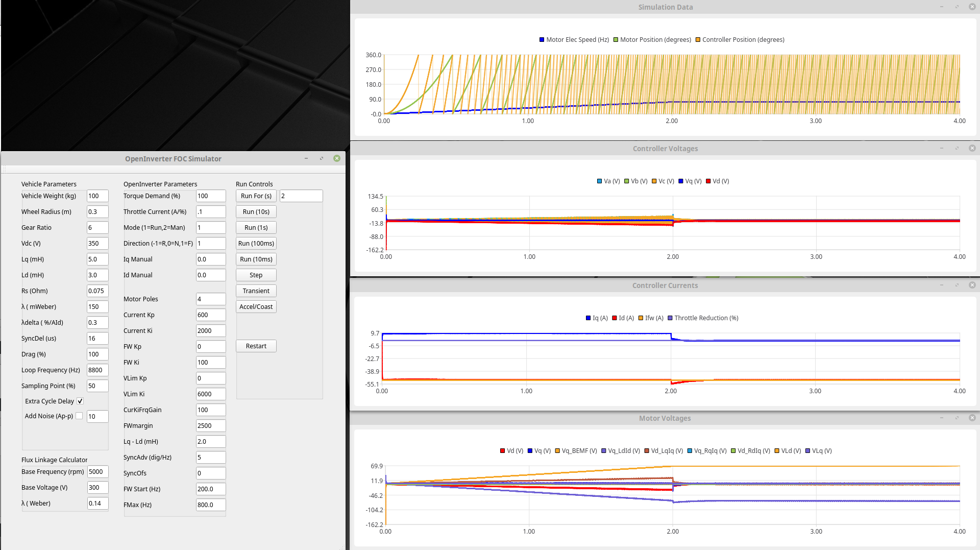980x550 pixels.
Task: Maximize the Controller Currents window
Action: [x=957, y=285]
